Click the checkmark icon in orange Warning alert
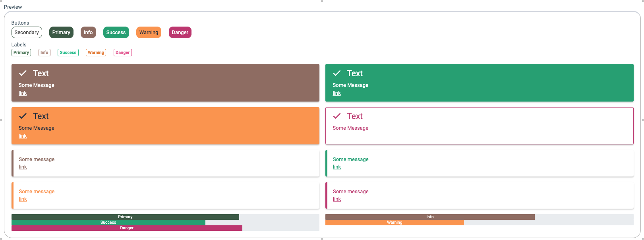 point(23,116)
